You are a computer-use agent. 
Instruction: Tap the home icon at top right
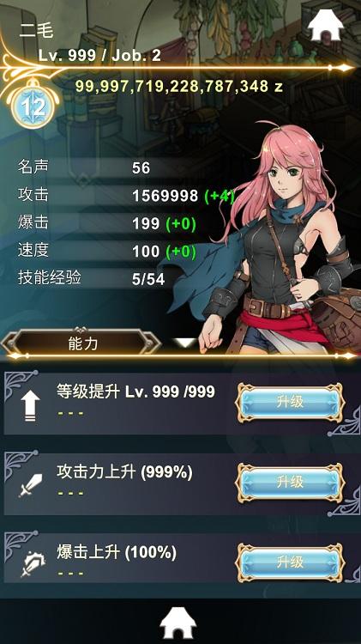[x=325, y=25]
